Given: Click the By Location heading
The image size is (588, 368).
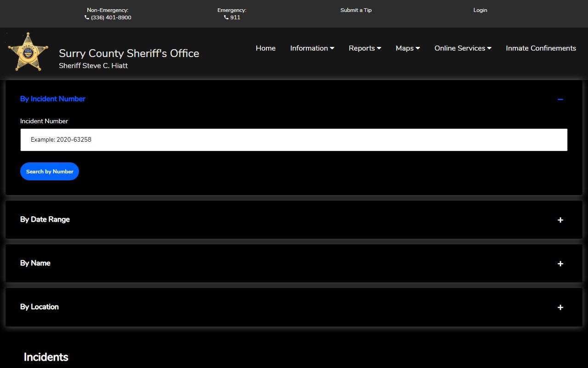Looking at the screenshot, I should pyautogui.click(x=40, y=307).
